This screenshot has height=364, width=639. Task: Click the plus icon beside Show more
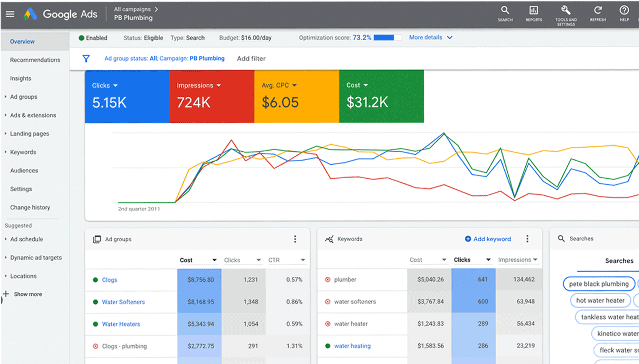coord(6,294)
